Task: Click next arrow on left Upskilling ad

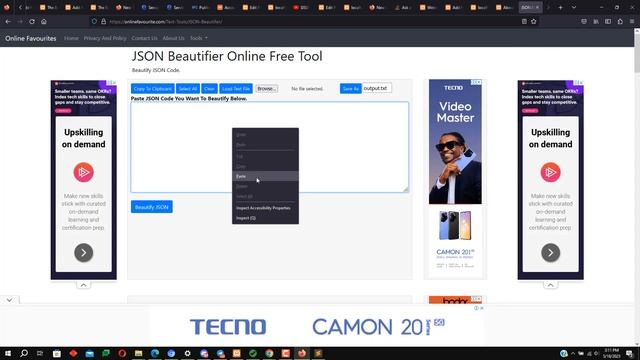Action: point(84,253)
